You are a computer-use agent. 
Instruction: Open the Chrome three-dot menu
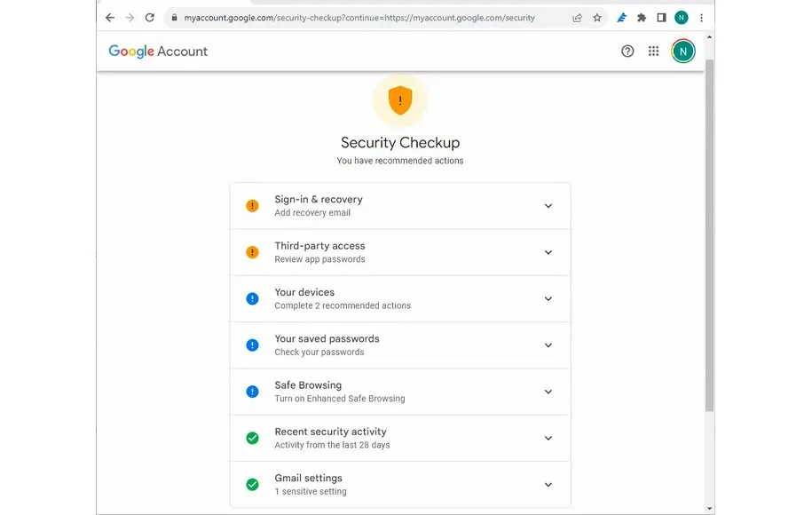(x=702, y=18)
